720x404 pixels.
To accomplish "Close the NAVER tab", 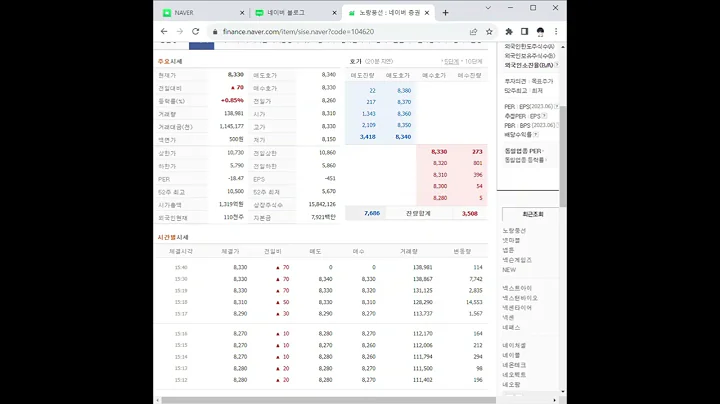I will tap(242, 13).
